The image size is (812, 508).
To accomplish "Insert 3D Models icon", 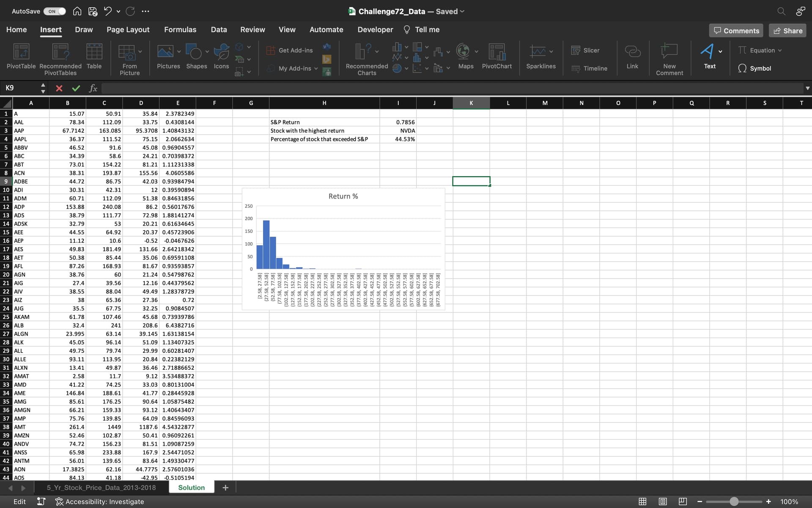I will click(x=239, y=47).
